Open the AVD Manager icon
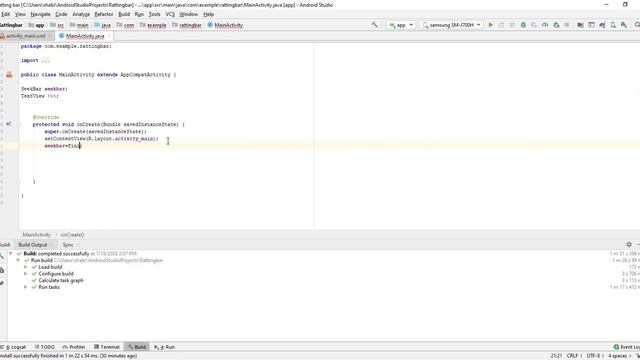 (613, 25)
